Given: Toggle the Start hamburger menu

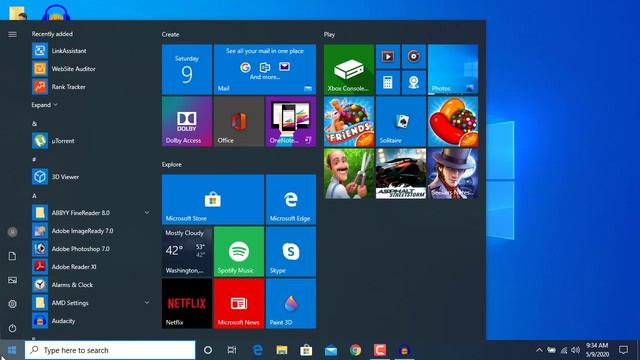Looking at the screenshot, I should point(12,34).
